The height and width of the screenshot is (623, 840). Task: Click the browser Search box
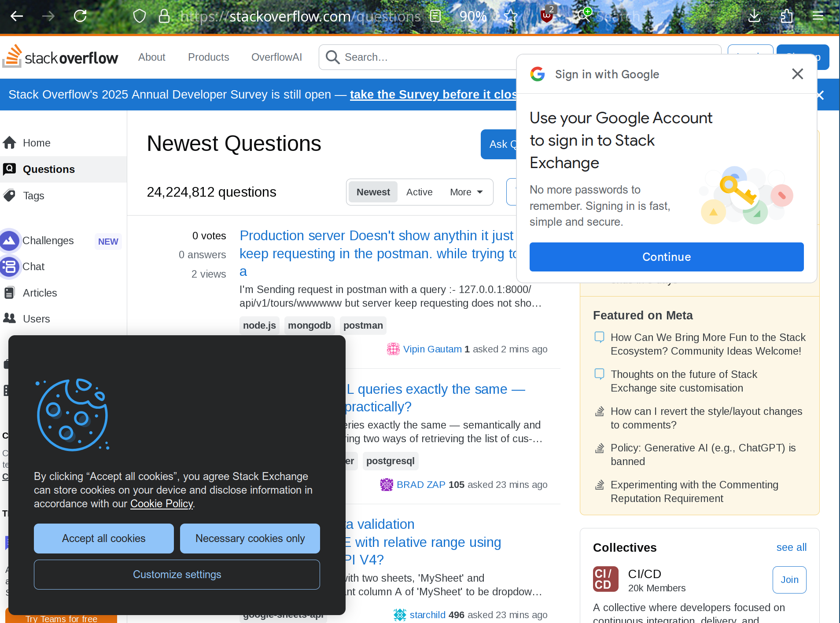[x=619, y=16]
